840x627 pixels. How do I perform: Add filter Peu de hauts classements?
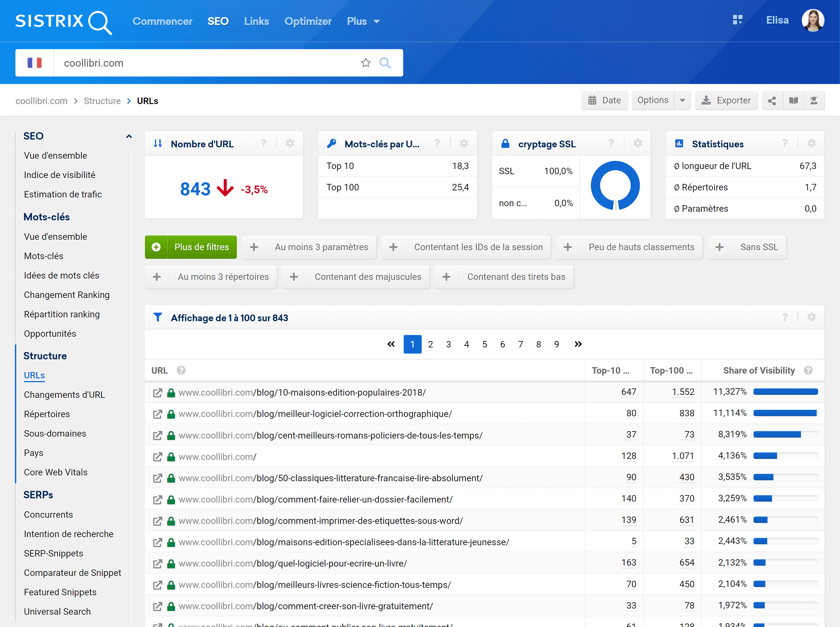(x=629, y=247)
